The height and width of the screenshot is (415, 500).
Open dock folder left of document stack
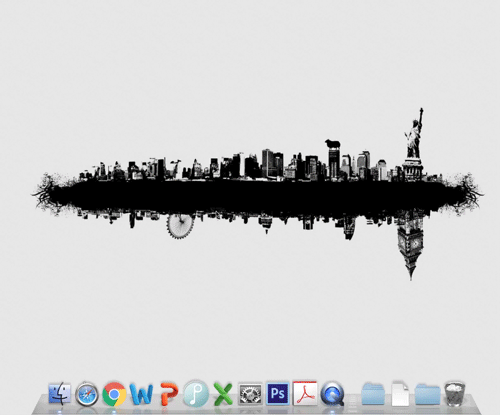tap(373, 394)
